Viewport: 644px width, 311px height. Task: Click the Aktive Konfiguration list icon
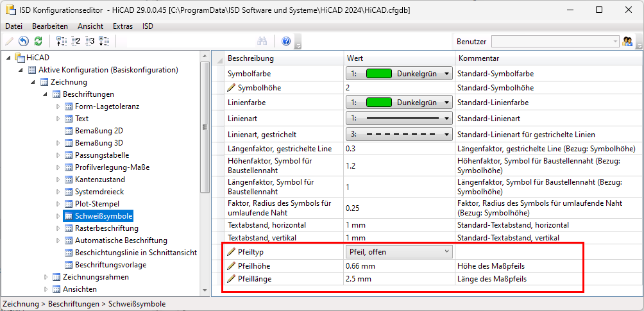click(x=31, y=70)
